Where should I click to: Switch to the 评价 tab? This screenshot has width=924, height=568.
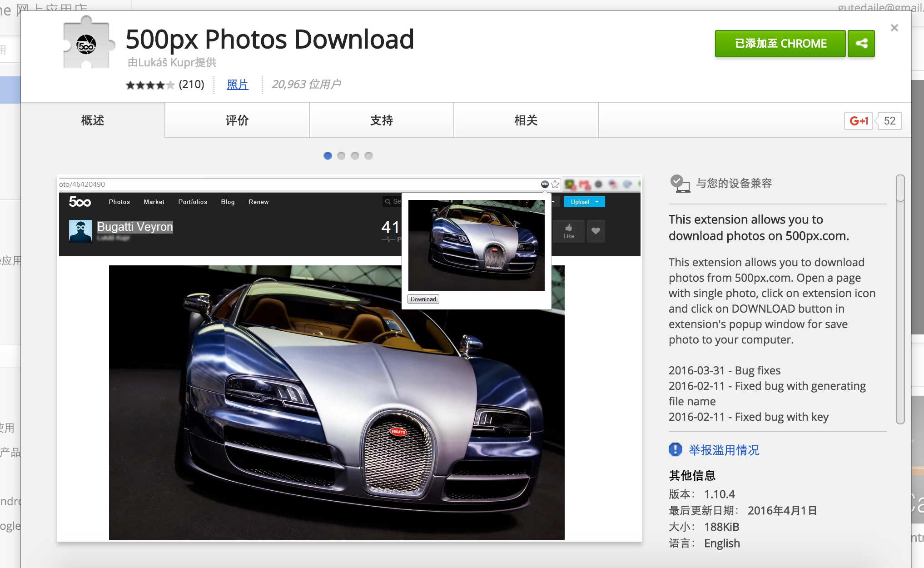(x=237, y=120)
